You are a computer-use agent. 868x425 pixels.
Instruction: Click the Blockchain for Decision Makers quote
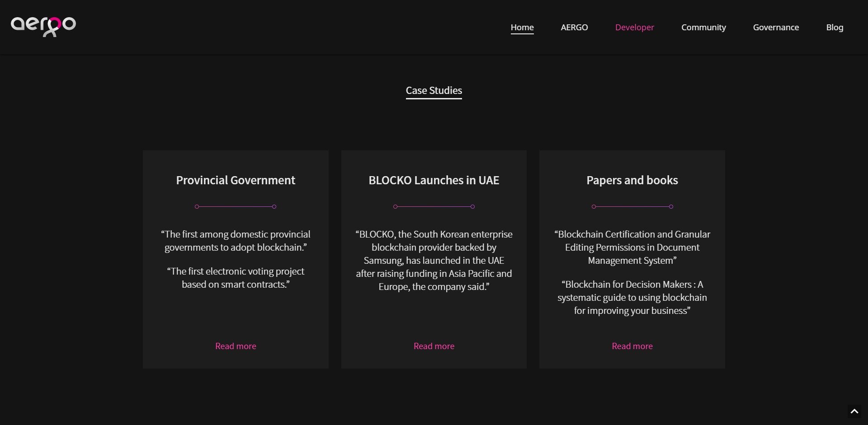click(x=632, y=297)
